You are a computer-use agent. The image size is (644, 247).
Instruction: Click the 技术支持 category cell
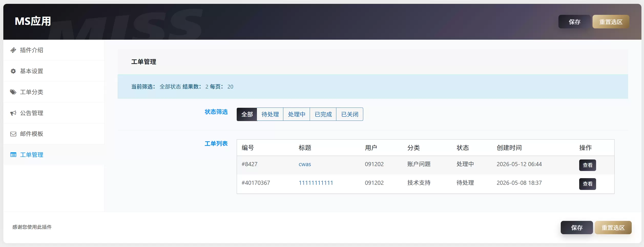[419, 183]
